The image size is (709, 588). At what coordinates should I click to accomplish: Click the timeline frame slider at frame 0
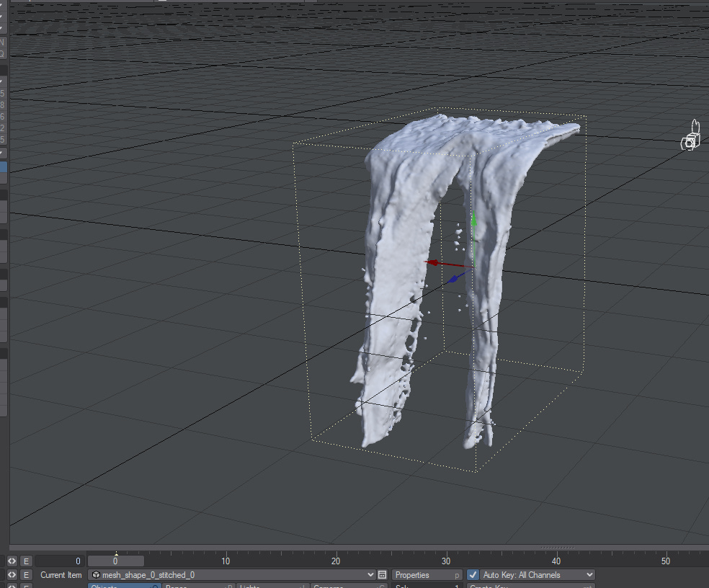coord(115,561)
